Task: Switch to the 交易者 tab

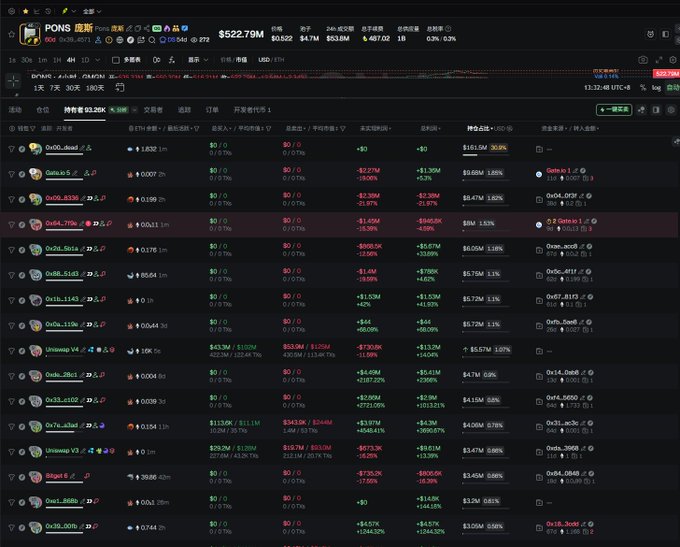Action: pos(153,110)
